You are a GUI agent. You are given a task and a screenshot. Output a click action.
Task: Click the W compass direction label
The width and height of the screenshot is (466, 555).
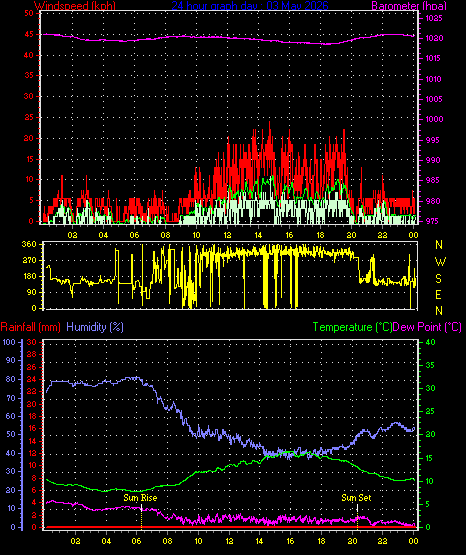(x=440, y=262)
